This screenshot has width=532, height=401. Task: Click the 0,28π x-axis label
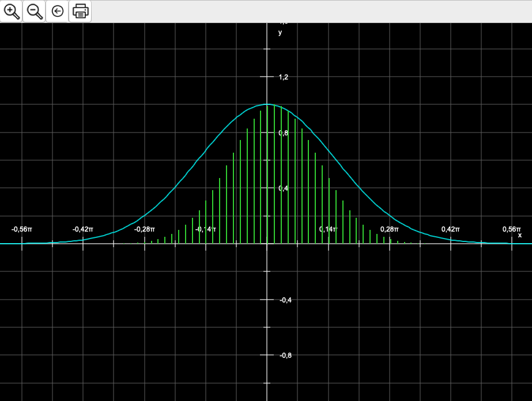[390, 229]
